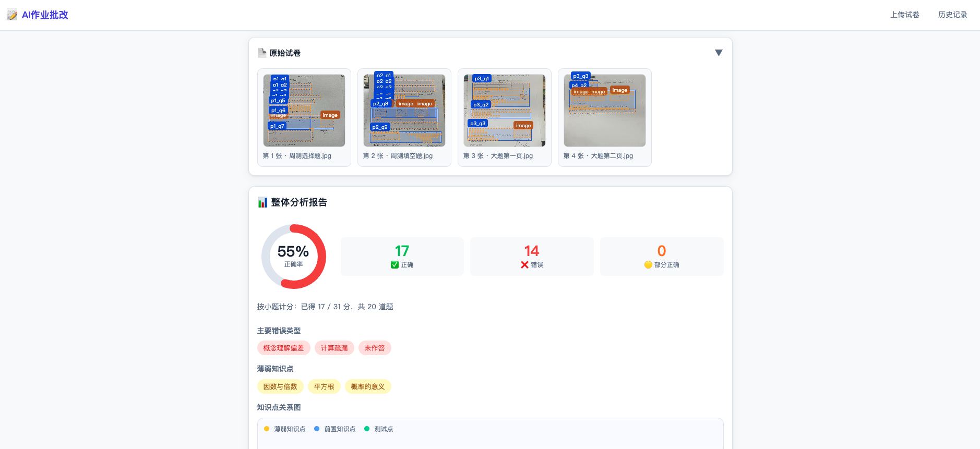Open thumbnail 第 2 张 周测填空题.jpg

coord(404,111)
